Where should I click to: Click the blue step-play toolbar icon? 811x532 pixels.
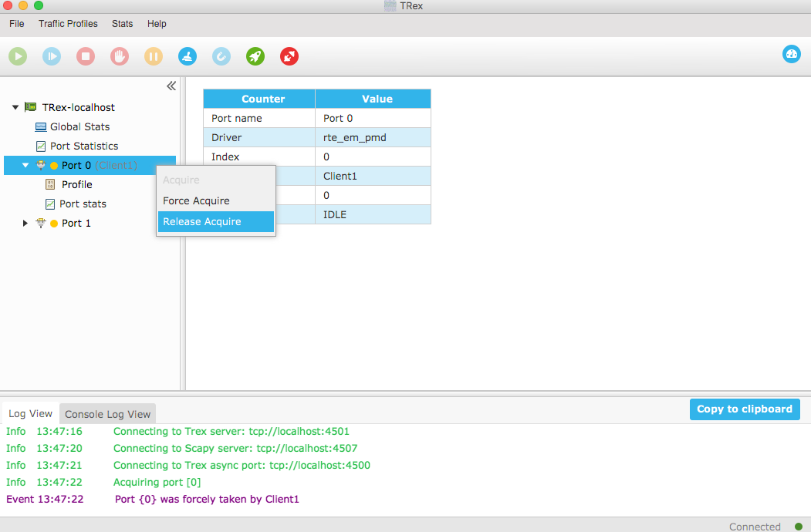(52, 56)
